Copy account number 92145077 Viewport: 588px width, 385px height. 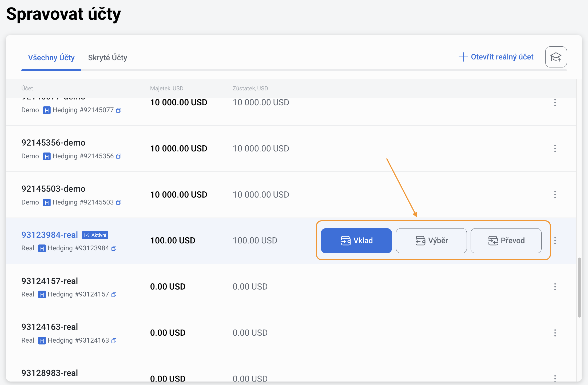tap(119, 110)
